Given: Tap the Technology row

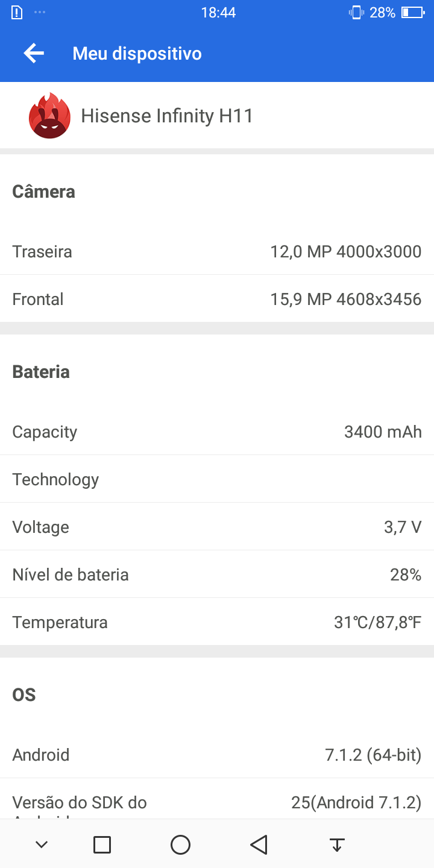Looking at the screenshot, I should click(x=217, y=479).
